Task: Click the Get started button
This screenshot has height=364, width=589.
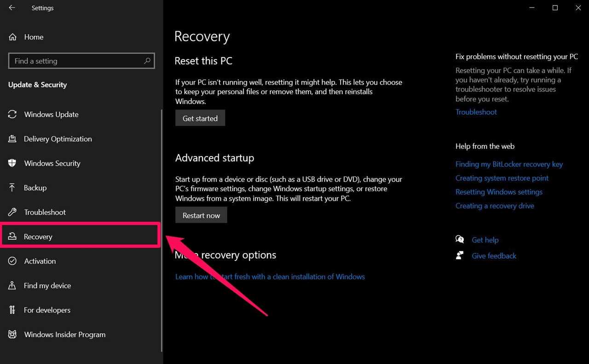Action: (x=200, y=118)
